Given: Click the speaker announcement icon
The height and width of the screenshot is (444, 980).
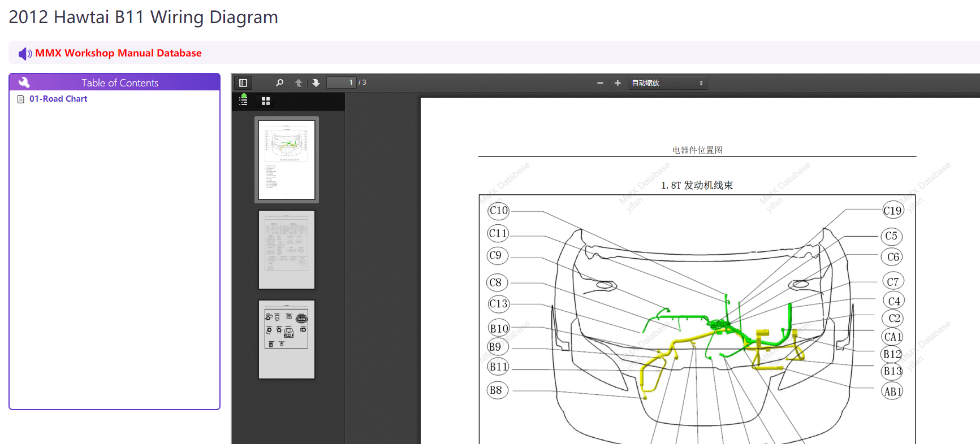Looking at the screenshot, I should click(25, 54).
